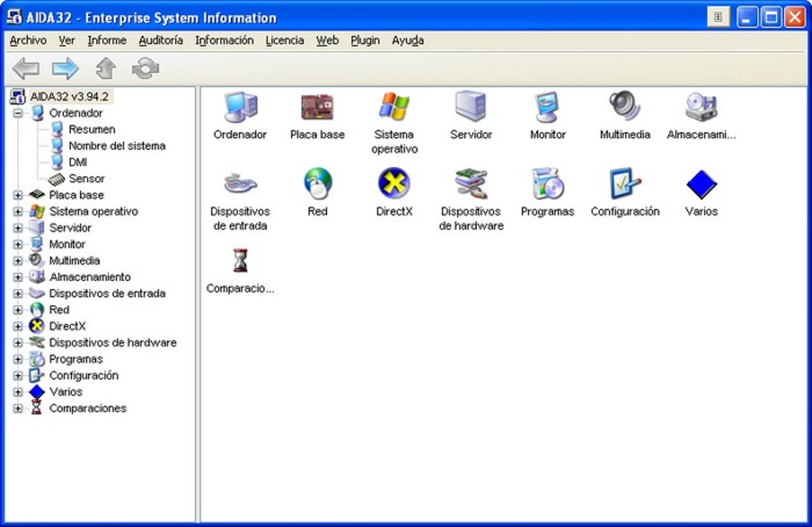
Task: Open the Dispositivos de hardware icon in right pane
Action: [x=470, y=183]
